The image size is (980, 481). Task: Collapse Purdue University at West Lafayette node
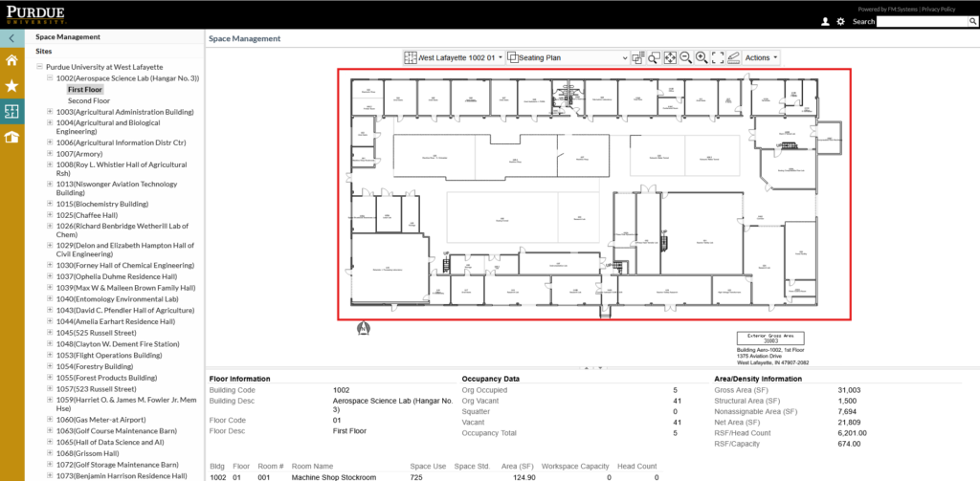coord(39,67)
